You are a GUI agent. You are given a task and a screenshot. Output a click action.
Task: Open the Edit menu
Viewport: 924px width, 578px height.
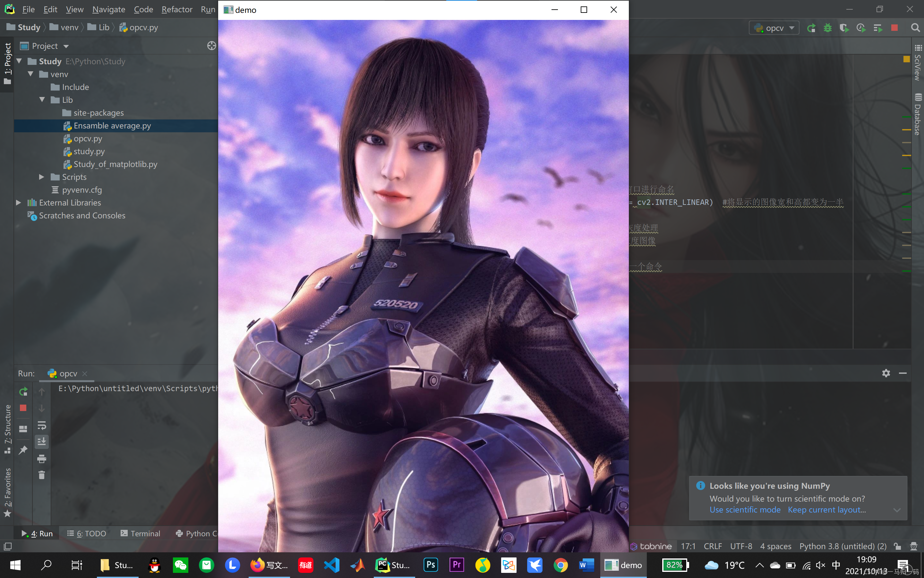tap(50, 9)
